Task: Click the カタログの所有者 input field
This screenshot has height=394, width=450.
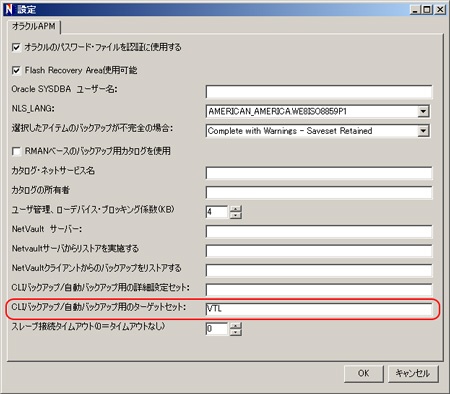Action: 319,192
